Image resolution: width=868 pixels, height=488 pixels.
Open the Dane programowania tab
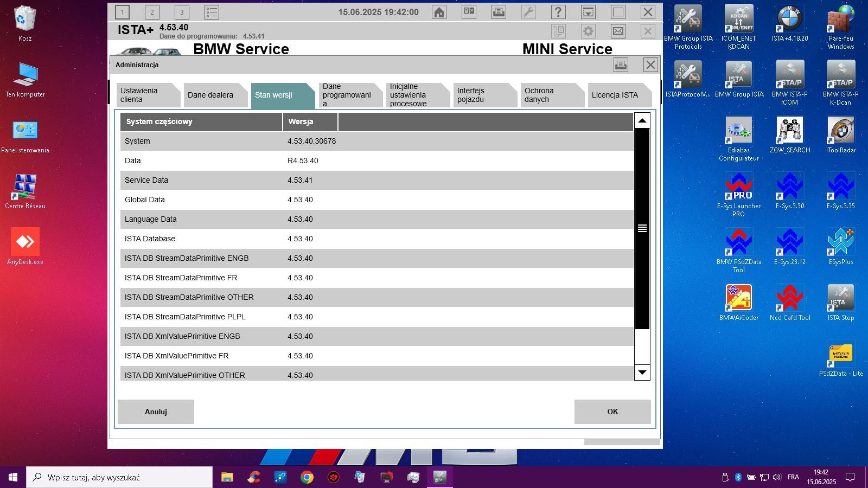(350, 95)
